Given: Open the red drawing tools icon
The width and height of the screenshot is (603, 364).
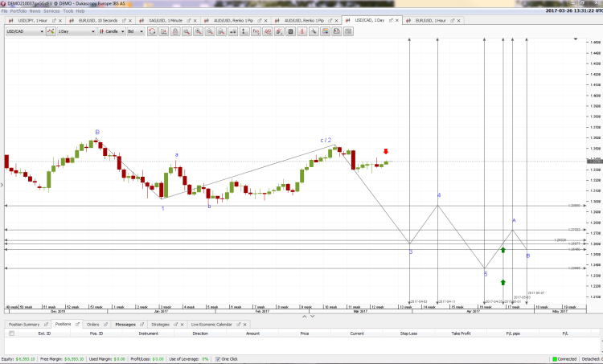Looking at the screenshot, I should pyautogui.click(x=268, y=31).
